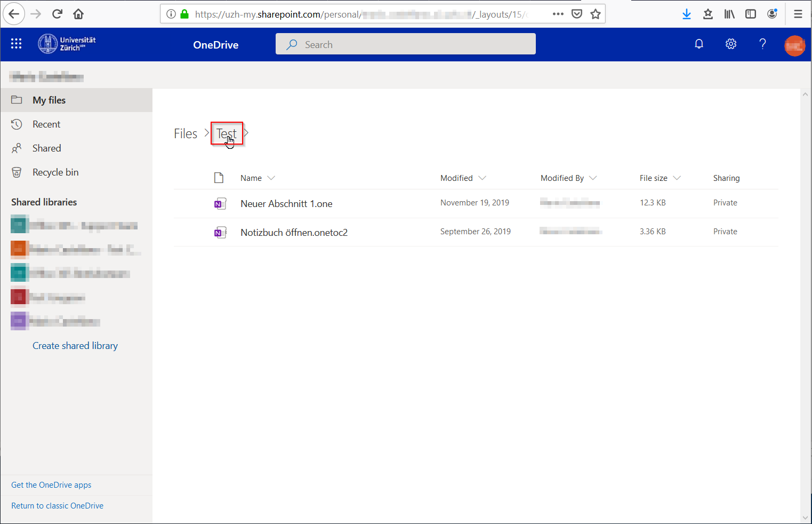Click Private sharing status of Neuer Abschnitt
The width and height of the screenshot is (812, 524).
(725, 202)
